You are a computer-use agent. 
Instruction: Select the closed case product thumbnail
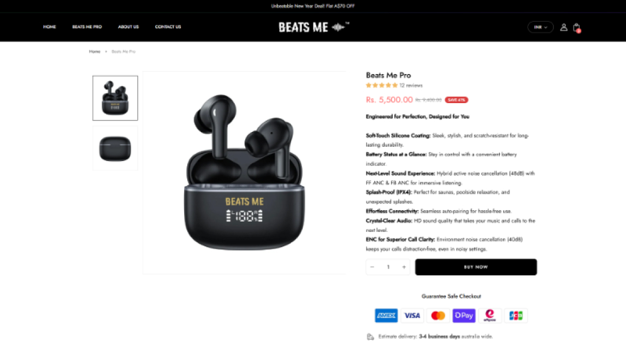tap(115, 148)
